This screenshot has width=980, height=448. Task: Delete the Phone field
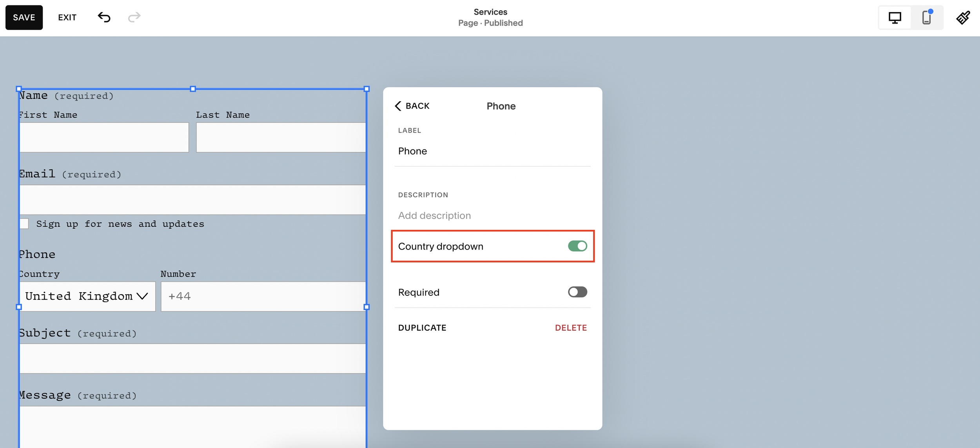pyautogui.click(x=570, y=328)
